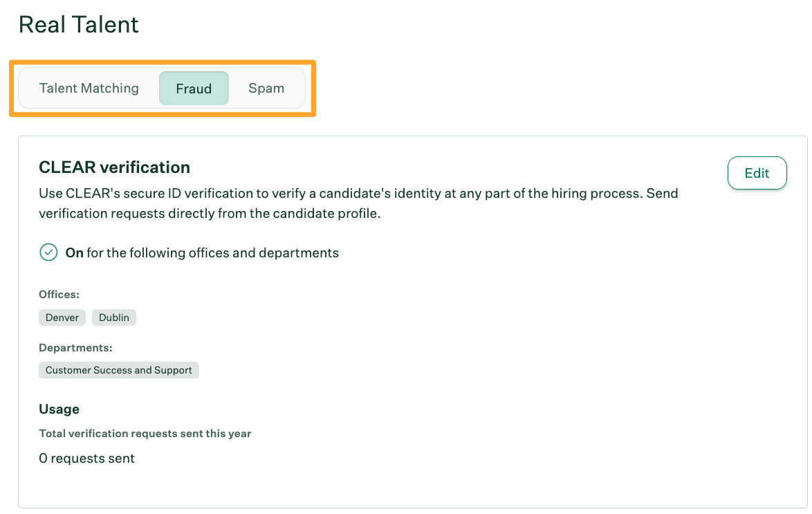The height and width of the screenshot is (514, 812).
Task: Click the Real Talent page heading
Action: pyautogui.click(x=79, y=25)
